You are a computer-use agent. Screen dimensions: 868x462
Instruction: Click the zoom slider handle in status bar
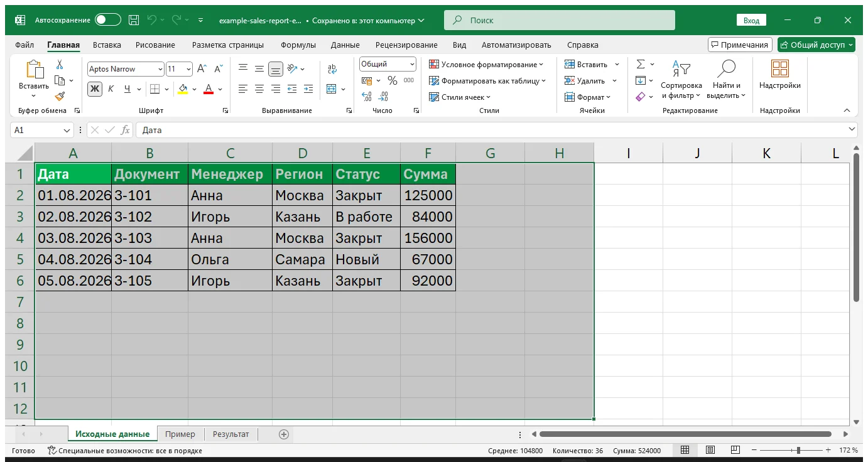point(799,450)
